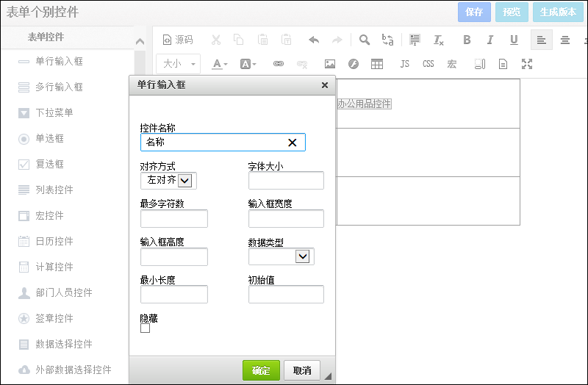Toggle the 隐藏 checkbox

tap(145, 328)
